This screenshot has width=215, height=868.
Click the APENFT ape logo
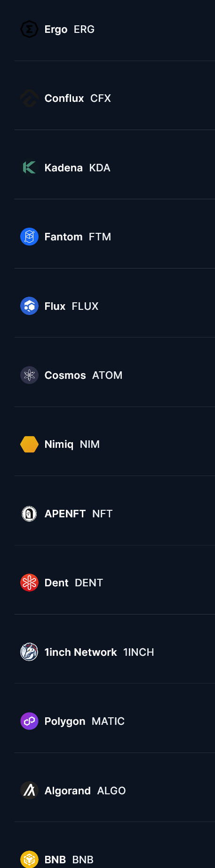[29, 514]
